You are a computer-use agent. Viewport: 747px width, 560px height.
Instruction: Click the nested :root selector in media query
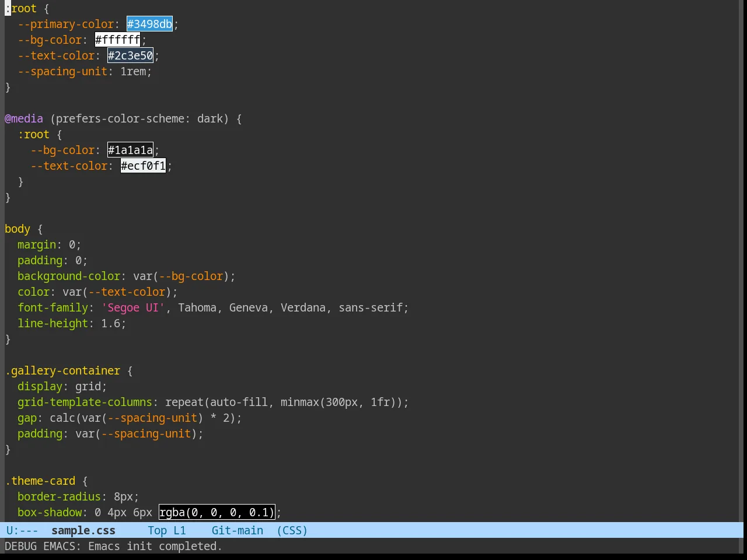click(33, 134)
